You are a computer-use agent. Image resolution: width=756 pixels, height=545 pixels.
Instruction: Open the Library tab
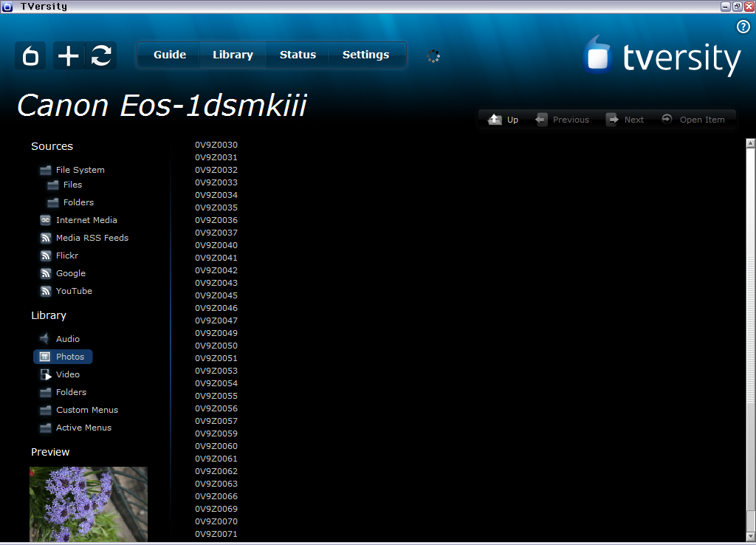[x=233, y=55]
